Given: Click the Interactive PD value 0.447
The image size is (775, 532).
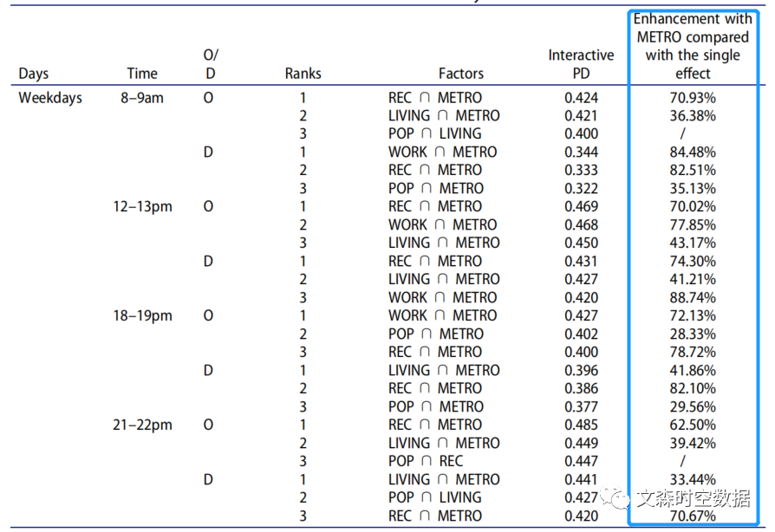Looking at the screenshot, I should point(581,461).
